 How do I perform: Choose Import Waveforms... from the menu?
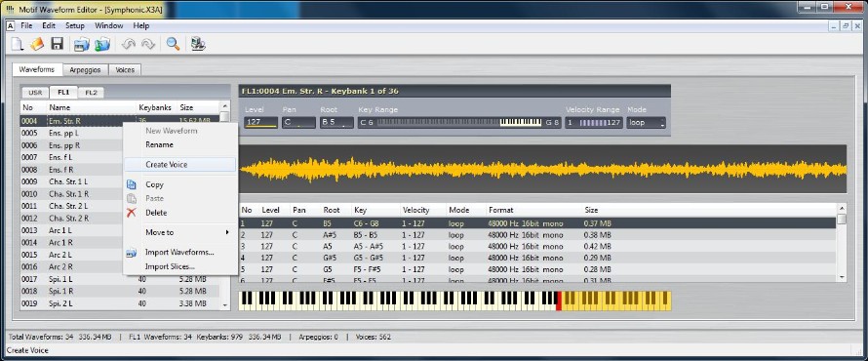tap(180, 253)
